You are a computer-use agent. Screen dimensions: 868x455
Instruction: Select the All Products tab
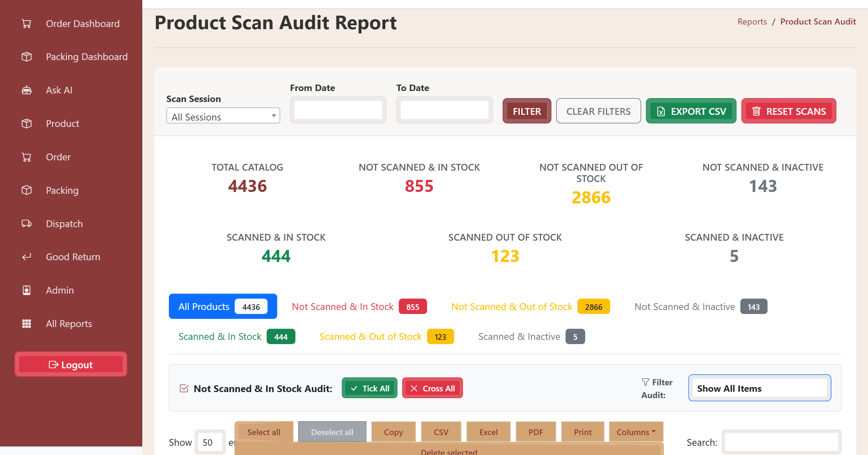(223, 306)
